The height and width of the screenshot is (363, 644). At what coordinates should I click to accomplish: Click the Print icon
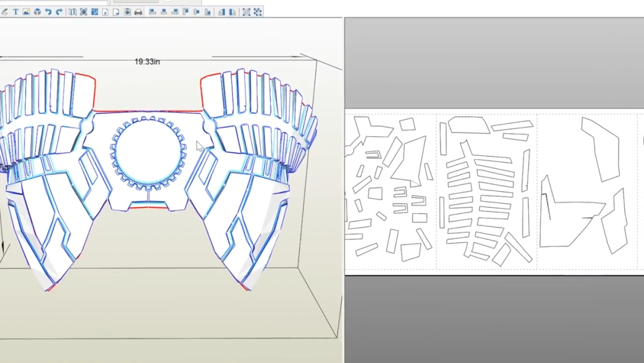[138, 12]
